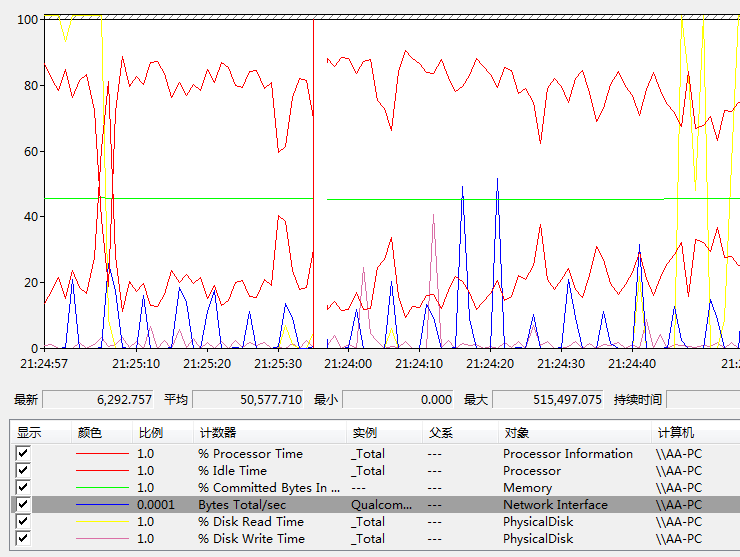Image resolution: width=740 pixels, height=557 pixels.
Task: Click the Processor Information object cell
Action: point(568,454)
